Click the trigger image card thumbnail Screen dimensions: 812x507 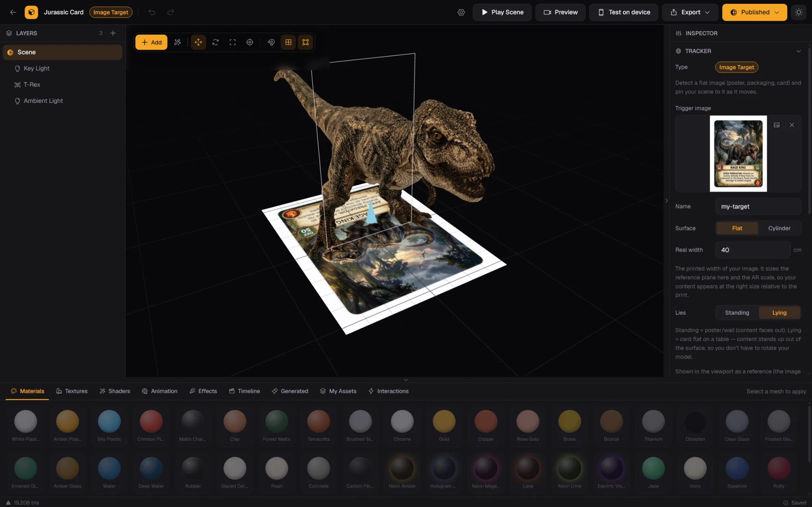click(x=738, y=153)
